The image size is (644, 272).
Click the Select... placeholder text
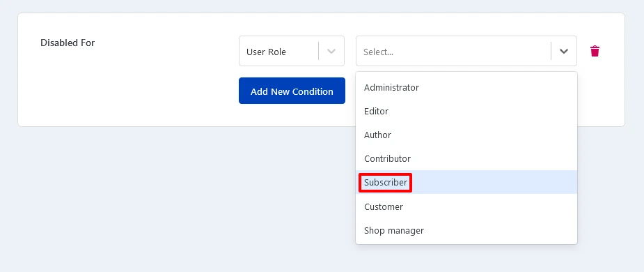click(378, 52)
